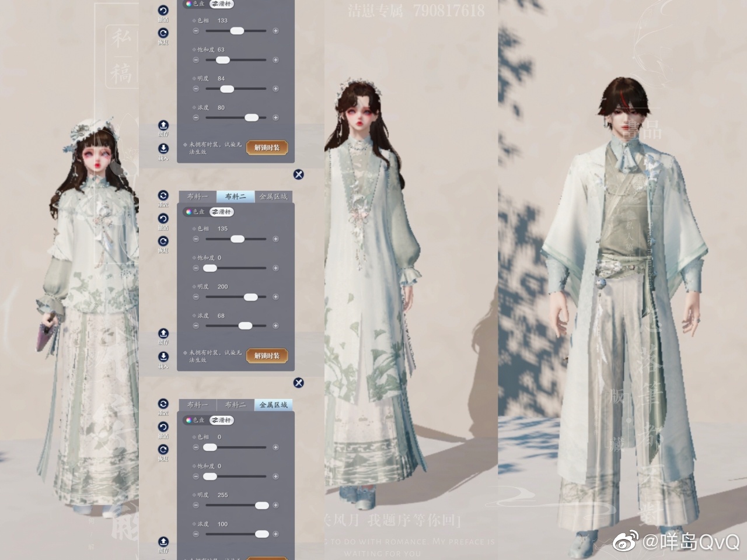This screenshot has width=747, height=560.
Task: Click the density slider handle at value 68
Action: click(245, 326)
